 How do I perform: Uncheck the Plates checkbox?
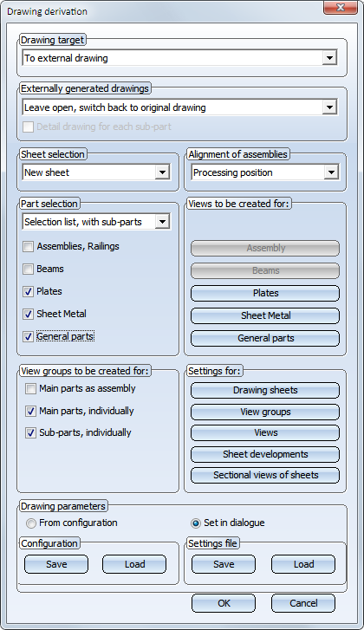[28, 292]
